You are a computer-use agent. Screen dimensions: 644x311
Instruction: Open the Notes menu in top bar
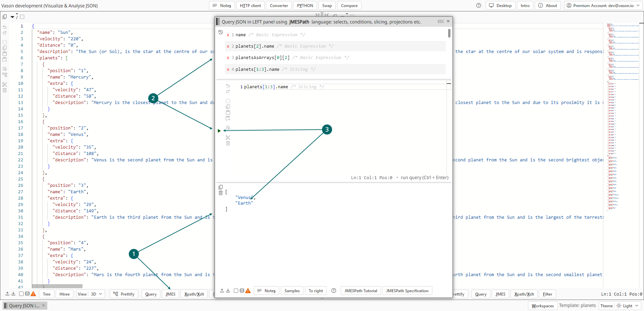click(222, 5)
